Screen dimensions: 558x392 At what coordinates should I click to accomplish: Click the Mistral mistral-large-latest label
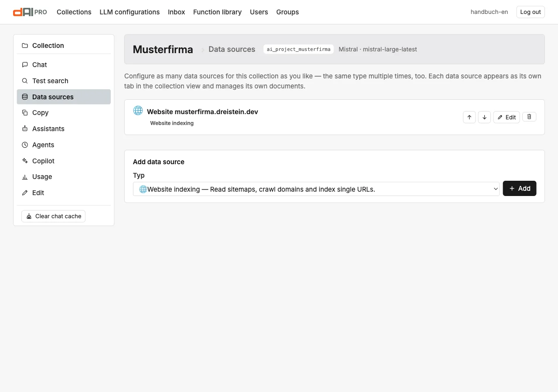coord(378,49)
